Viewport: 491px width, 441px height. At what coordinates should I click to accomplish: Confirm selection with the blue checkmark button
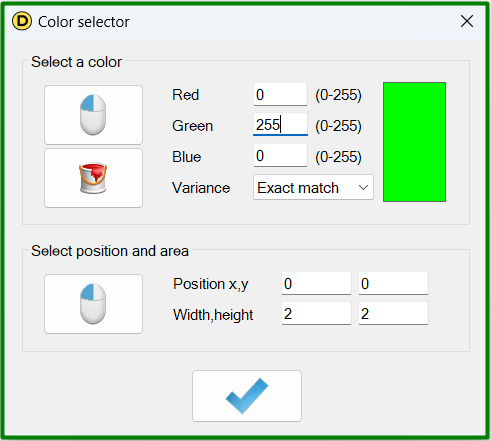coord(247,396)
